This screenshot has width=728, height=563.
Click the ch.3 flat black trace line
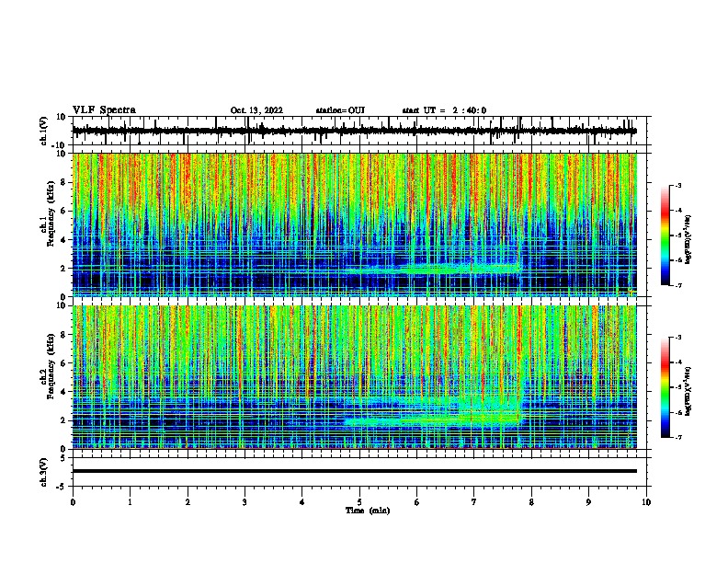click(355, 471)
